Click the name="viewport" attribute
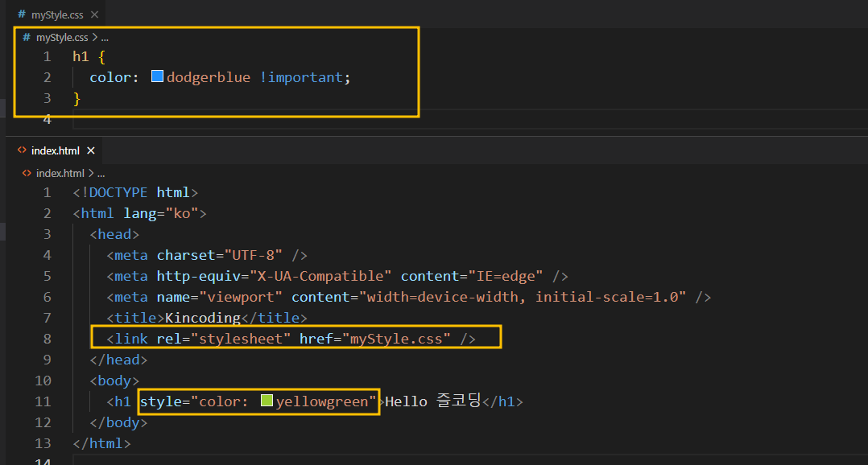The height and width of the screenshot is (465, 868). point(219,298)
